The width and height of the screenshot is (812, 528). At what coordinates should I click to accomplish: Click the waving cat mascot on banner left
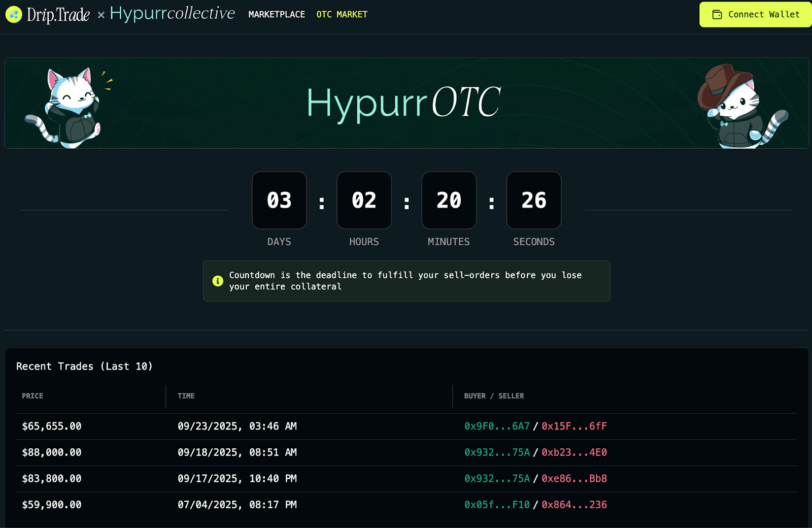69,108
